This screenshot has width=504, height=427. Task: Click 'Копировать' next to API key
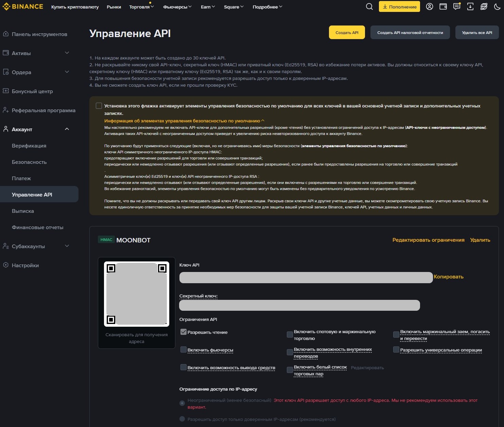pyautogui.click(x=448, y=277)
